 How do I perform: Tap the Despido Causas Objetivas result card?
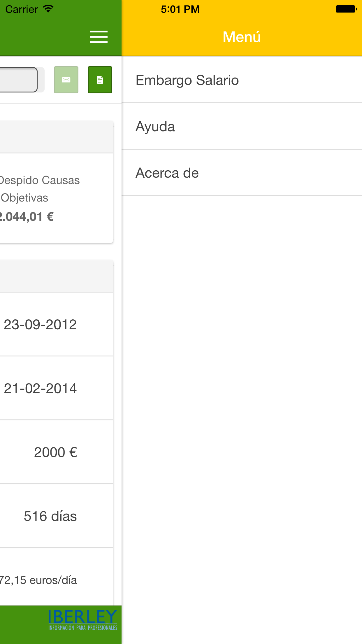[x=56, y=198]
